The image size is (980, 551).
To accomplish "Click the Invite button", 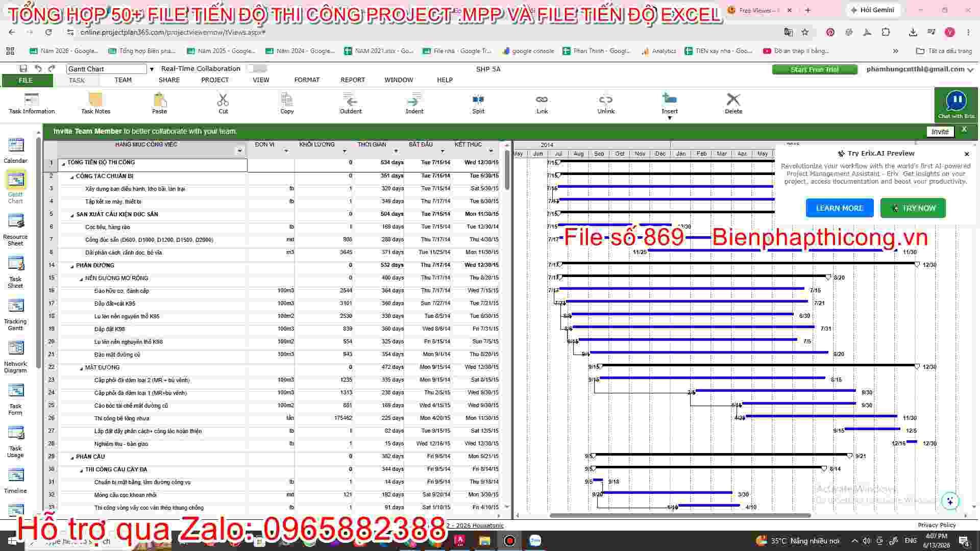I will click(940, 132).
